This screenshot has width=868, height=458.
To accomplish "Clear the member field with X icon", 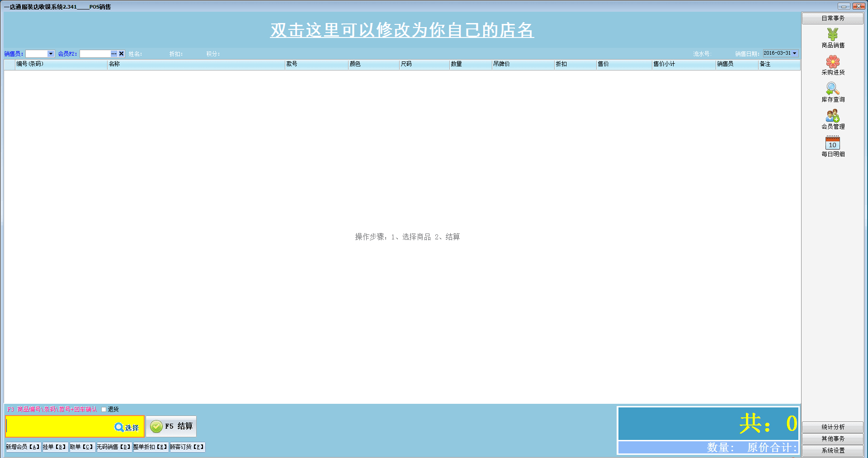I will pos(121,54).
